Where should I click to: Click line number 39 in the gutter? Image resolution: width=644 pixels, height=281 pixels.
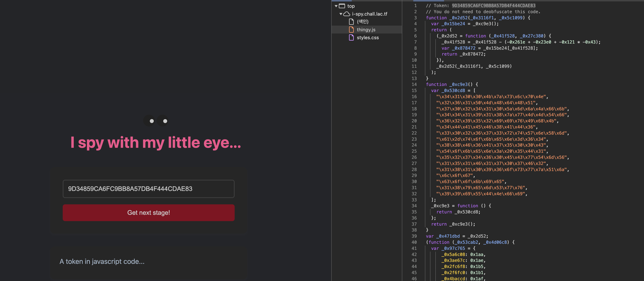414,236
